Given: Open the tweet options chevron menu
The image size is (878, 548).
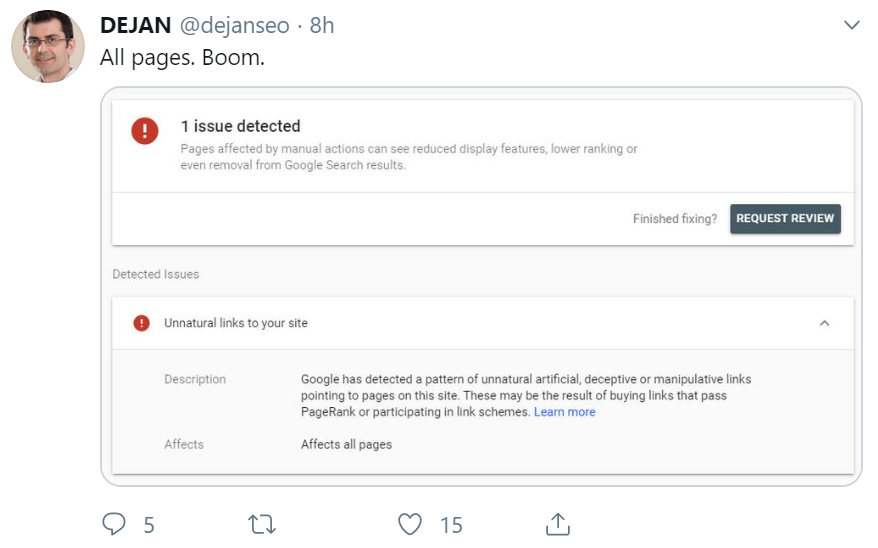Looking at the screenshot, I should click(852, 25).
